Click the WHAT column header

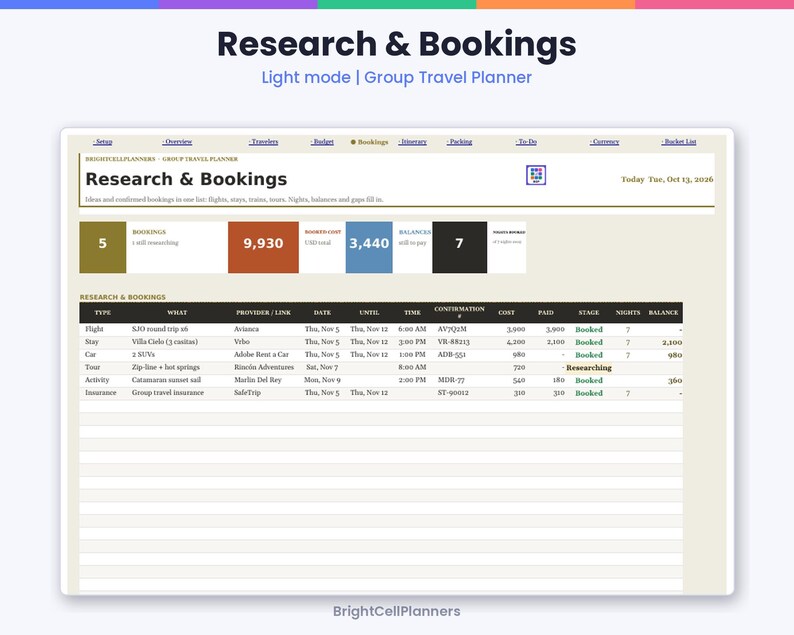pos(177,312)
